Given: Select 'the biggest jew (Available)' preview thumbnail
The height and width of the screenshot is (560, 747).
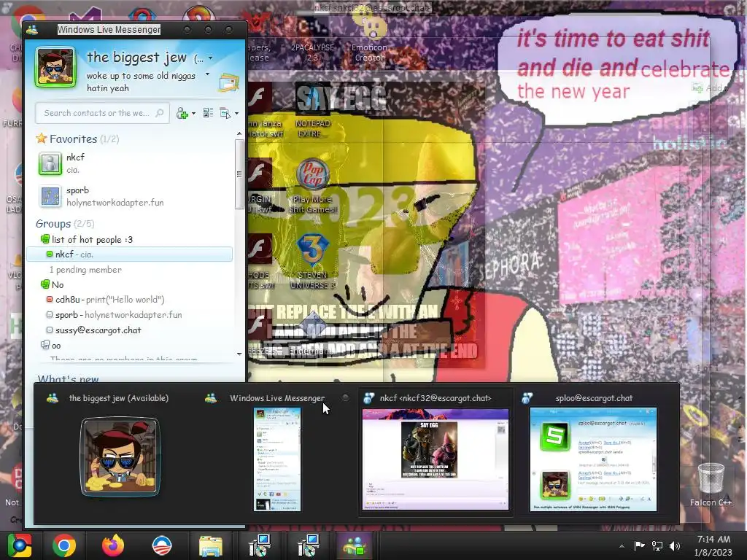Looking at the screenshot, I should [x=120, y=456].
